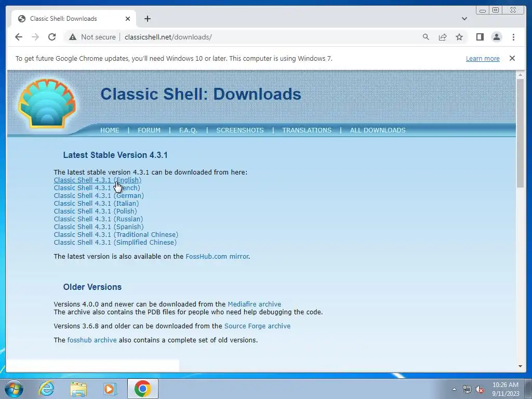
Task: Download Classic Shell 4.3.1 (Simplified Chinese)
Action: (115, 243)
